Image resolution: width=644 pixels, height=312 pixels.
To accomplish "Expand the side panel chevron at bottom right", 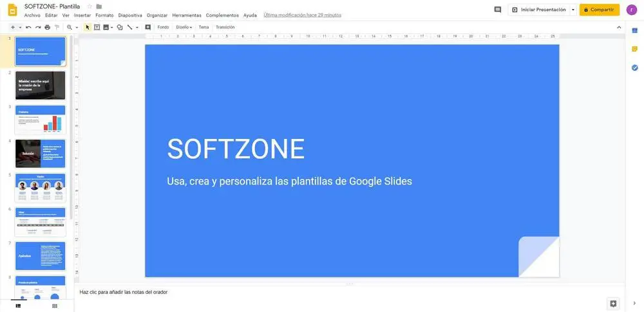I will tap(634, 304).
